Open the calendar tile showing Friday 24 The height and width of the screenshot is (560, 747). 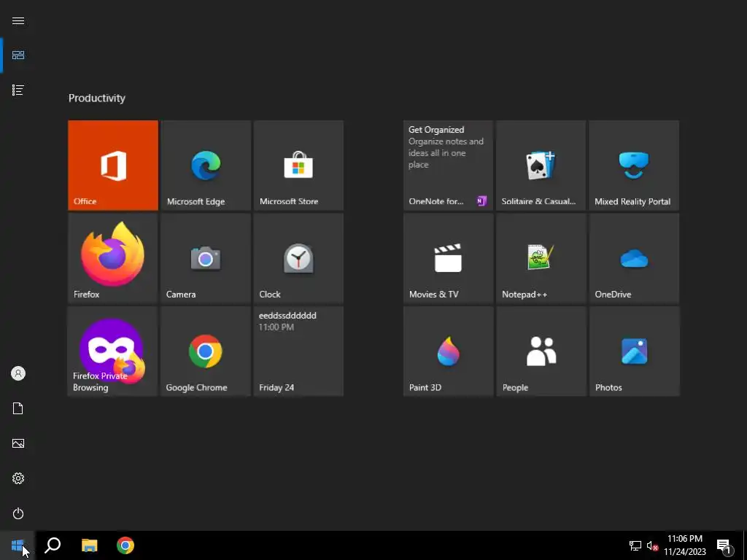(x=298, y=351)
